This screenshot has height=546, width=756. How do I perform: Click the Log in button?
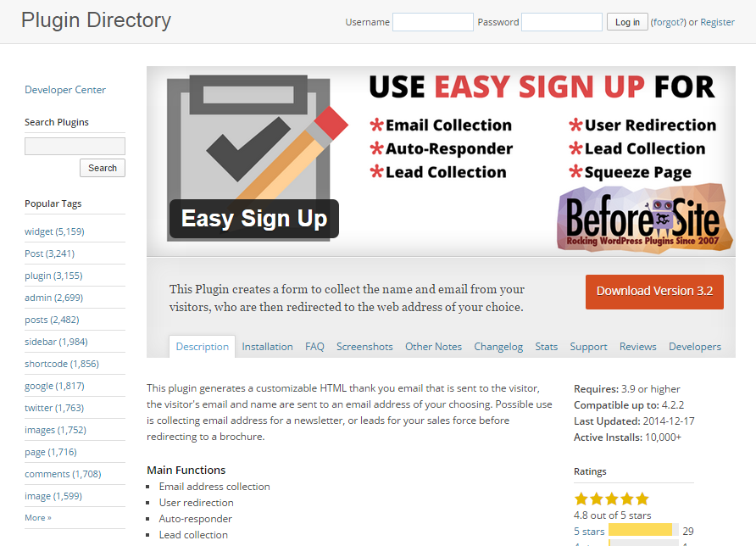pos(627,22)
